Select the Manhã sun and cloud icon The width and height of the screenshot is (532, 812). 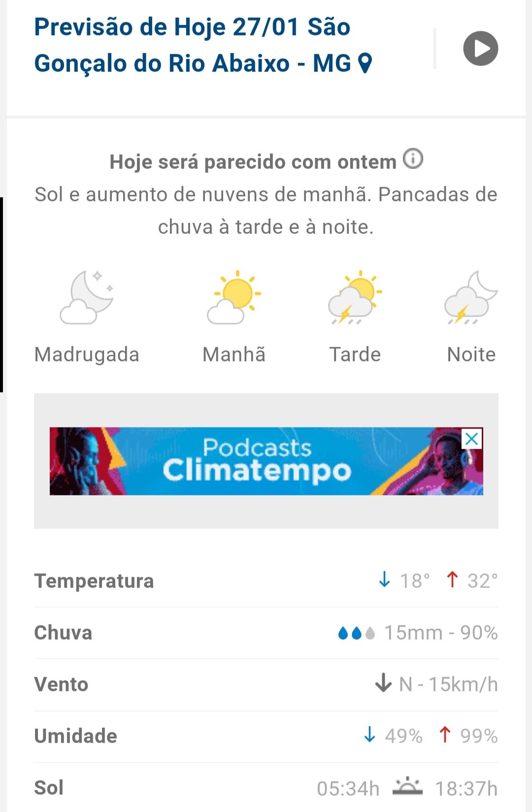pyautogui.click(x=234, y=297)
